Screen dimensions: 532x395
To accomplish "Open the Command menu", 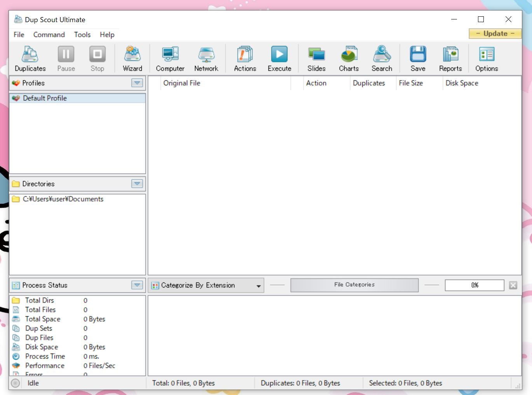I will click(49, 35).
